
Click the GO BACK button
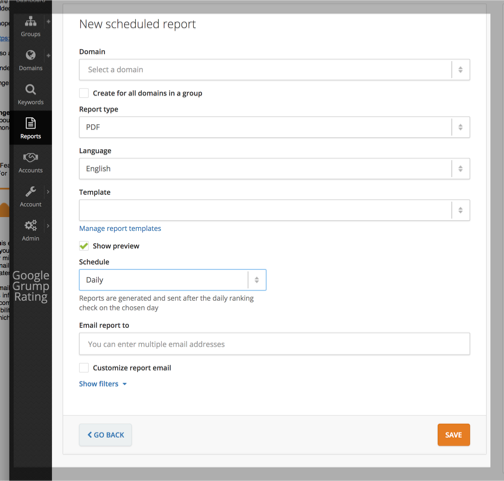[x=105, y=435]
